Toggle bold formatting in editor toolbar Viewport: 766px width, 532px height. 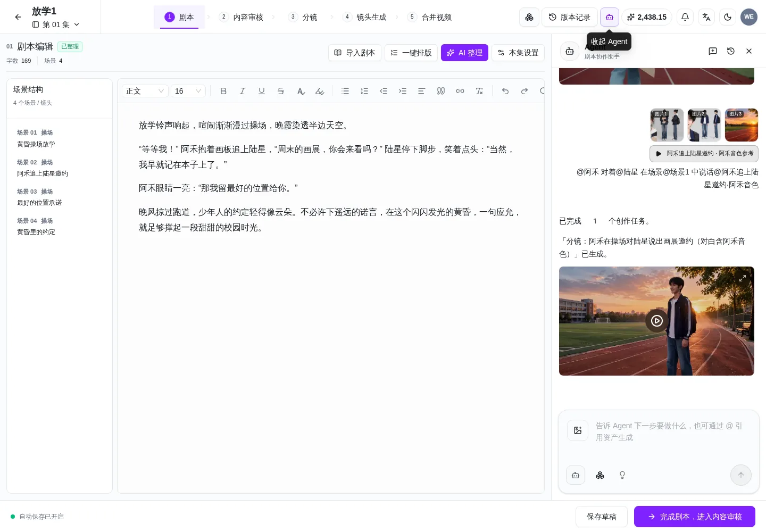(223, 91)
